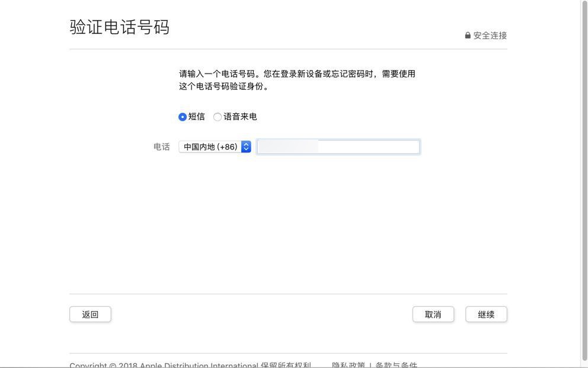Focus the phone number input field
588x368 pixels.
pyautogui.click(x=367, y=147)
